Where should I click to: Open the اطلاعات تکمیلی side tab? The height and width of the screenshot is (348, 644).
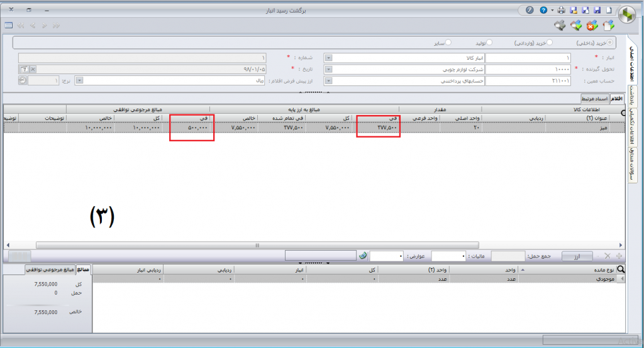tap(633, 128)
